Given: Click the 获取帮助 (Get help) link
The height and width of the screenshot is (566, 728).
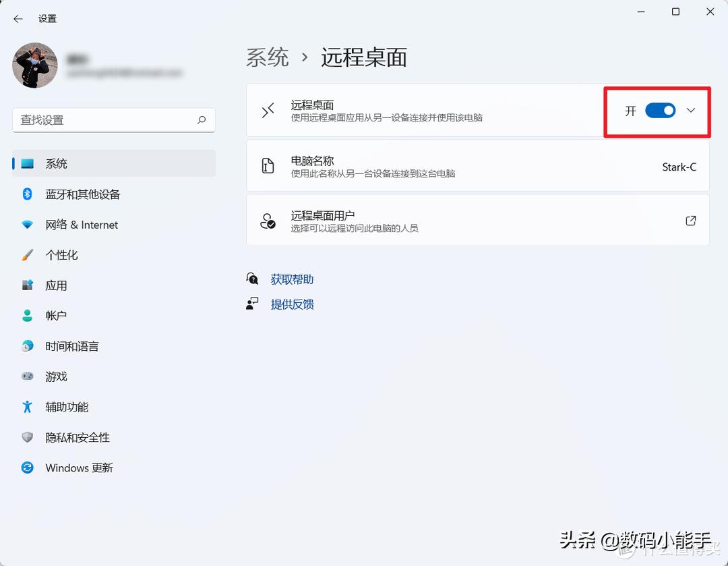Looking at the screenshot, I should (292, 279).
